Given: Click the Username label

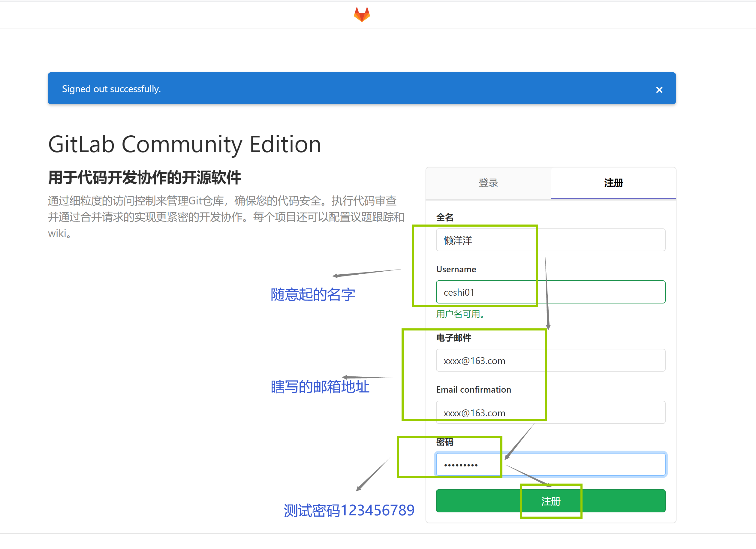Looking at the screenshot, I should click(x=456, y=269).
